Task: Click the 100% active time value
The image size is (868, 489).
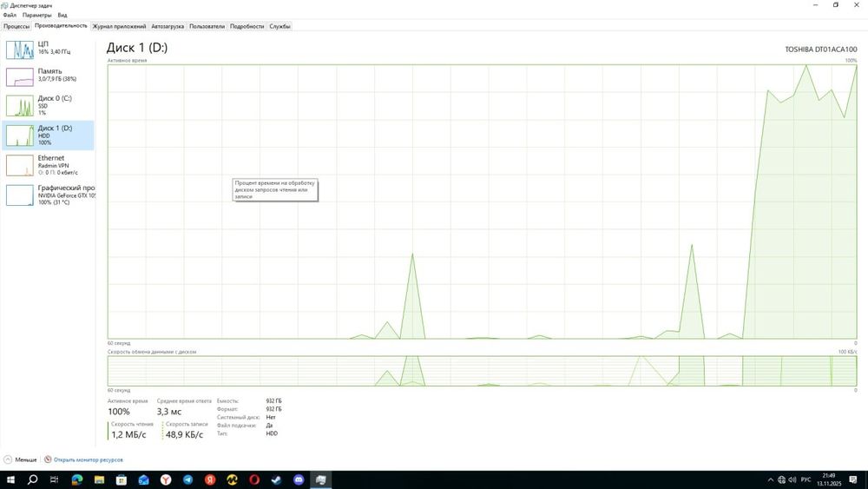Action: (x=118, y=412)
